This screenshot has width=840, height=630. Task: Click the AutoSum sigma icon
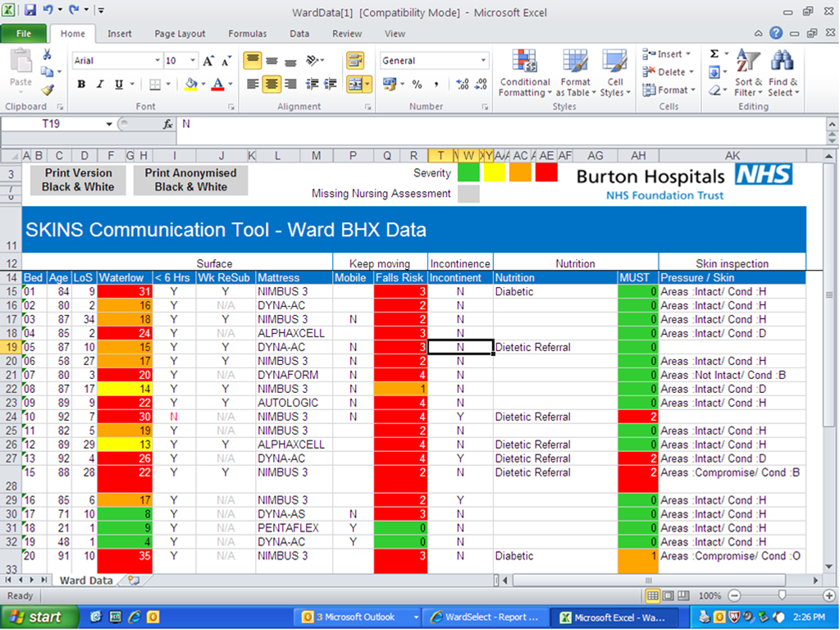pyautogui.click(x=714, y=54)
